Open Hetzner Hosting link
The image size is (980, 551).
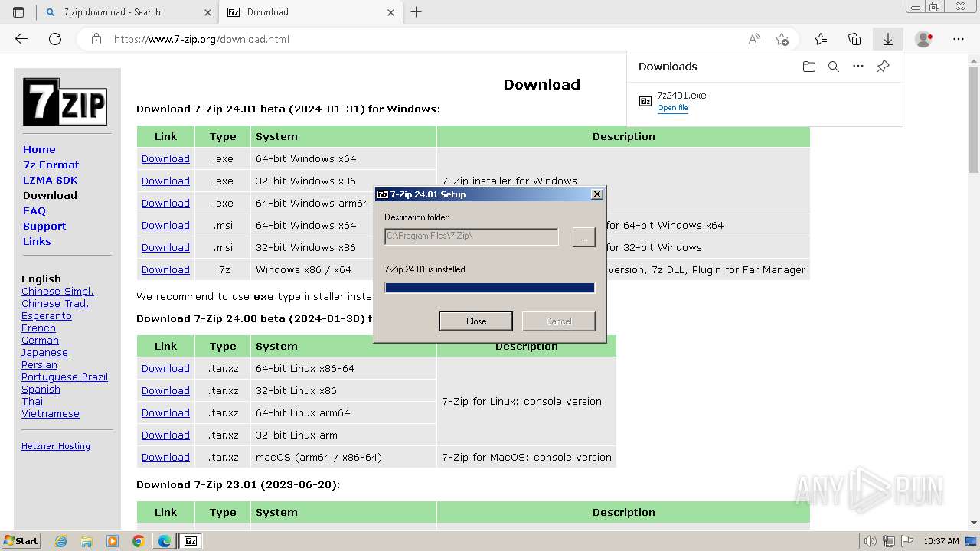[x=56, y=446]
